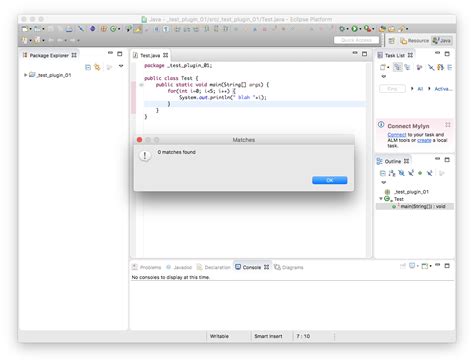
Task: Click the green Run toolbar icon
Action: [x=354, y=29]
